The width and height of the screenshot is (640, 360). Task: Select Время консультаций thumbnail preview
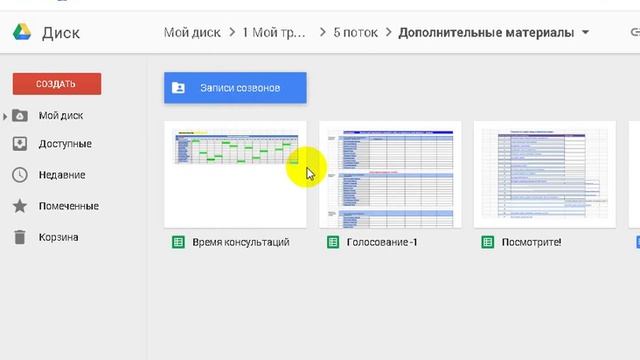pos(235,174)
